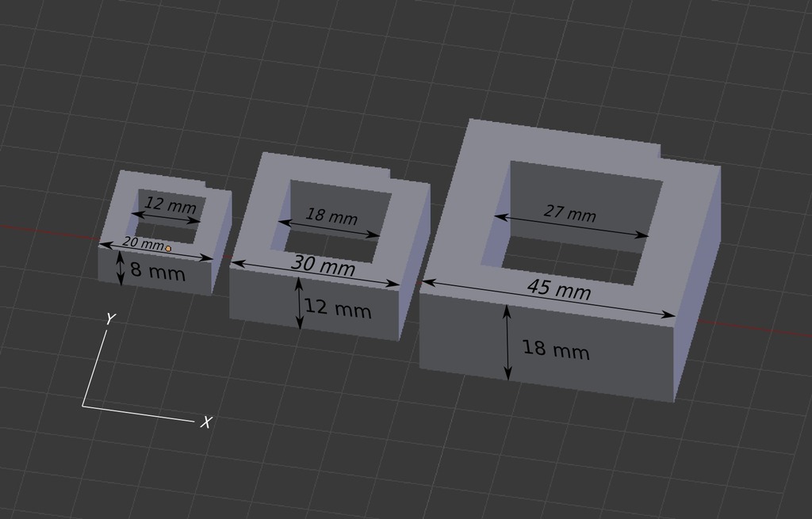The width and height of the screenshot is (812, 519).
Task: Click the vertical height arrow beside 8 mm
Action: click(x=121, y=268)
